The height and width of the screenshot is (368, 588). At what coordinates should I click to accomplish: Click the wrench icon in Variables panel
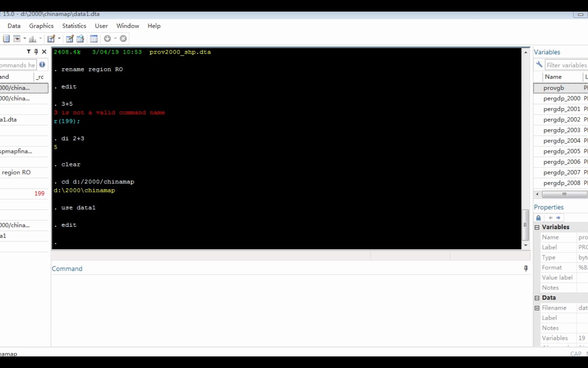pyautogui.click(x=539, y=64)
